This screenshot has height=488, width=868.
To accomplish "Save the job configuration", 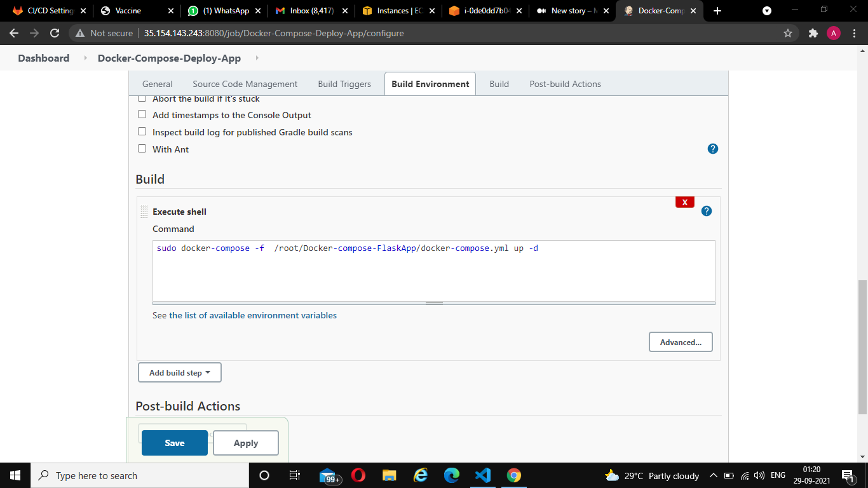I will click(174, 442).
